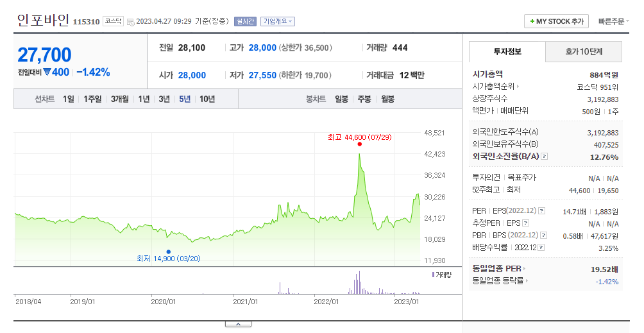Click the 코스닥 951위 ranking value
Viewport: 644px width, 333px height.
point(598,87)
